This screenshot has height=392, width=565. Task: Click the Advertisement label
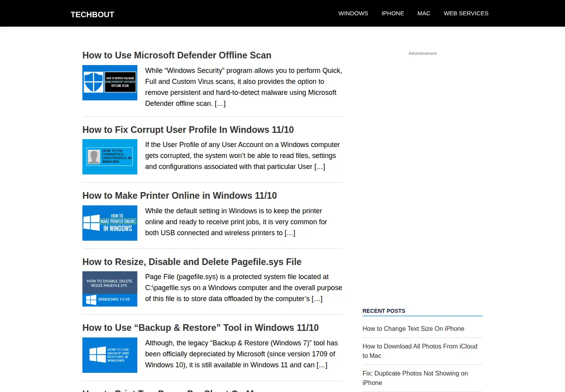(x=423, y=53)
